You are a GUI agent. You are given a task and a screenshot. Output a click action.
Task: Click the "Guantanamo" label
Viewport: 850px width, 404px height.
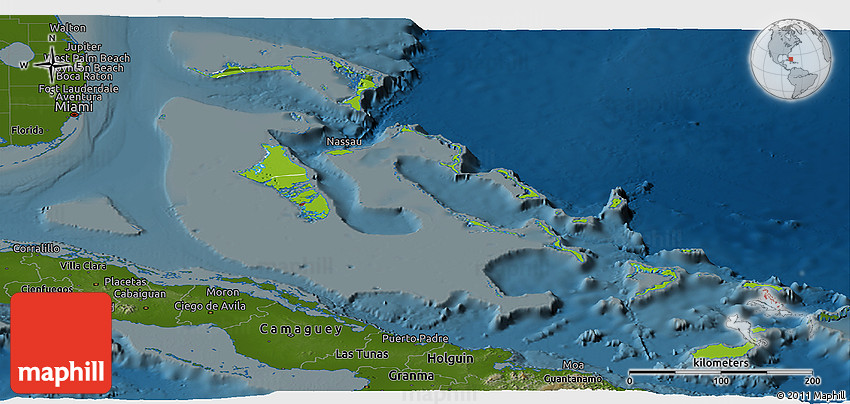pyautogui.click(x=573, y=379)
